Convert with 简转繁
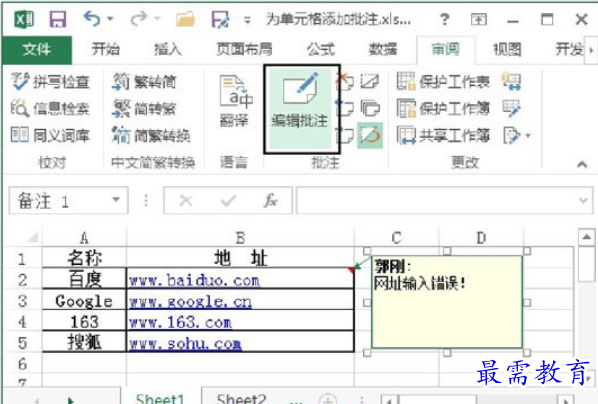 coord(144,109)
